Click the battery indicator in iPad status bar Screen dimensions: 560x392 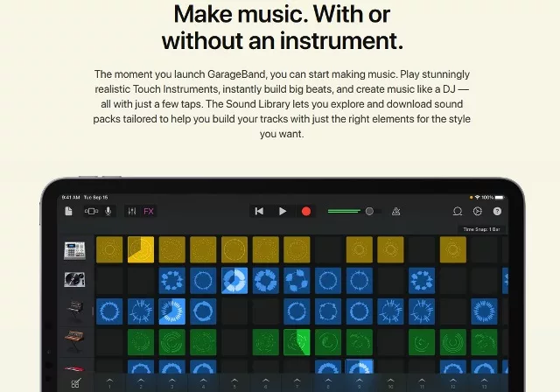click(x=500, y=198)
